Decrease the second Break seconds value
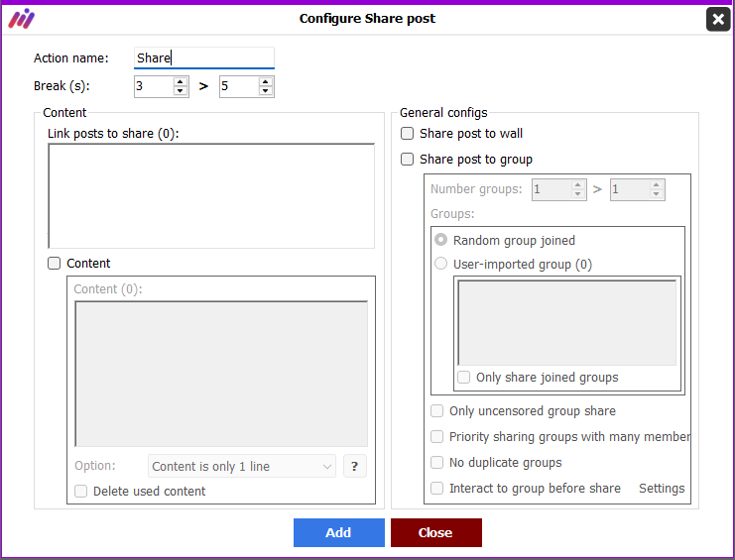Image resolution: width=735 pixels, height=560 pixels. tap(265, 91)
